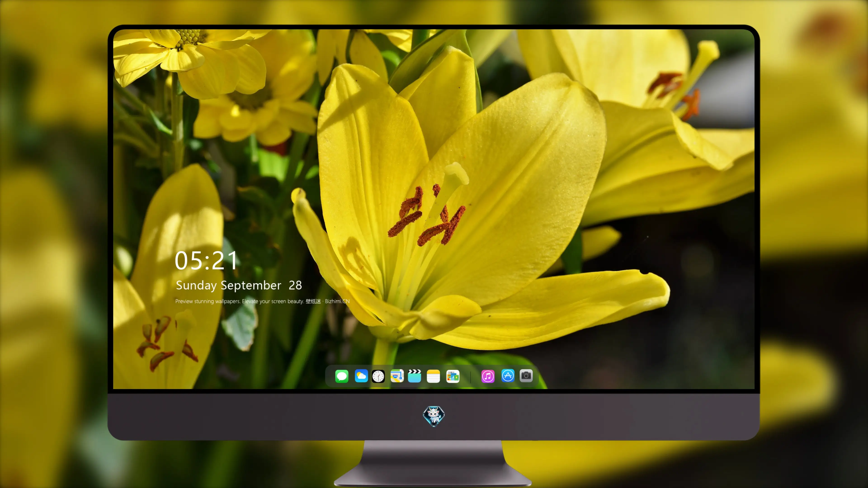Image resolution: width=868 pixels, height=488 pixels.
Task: Launch the pink iTunes music app
Action: 488,376
